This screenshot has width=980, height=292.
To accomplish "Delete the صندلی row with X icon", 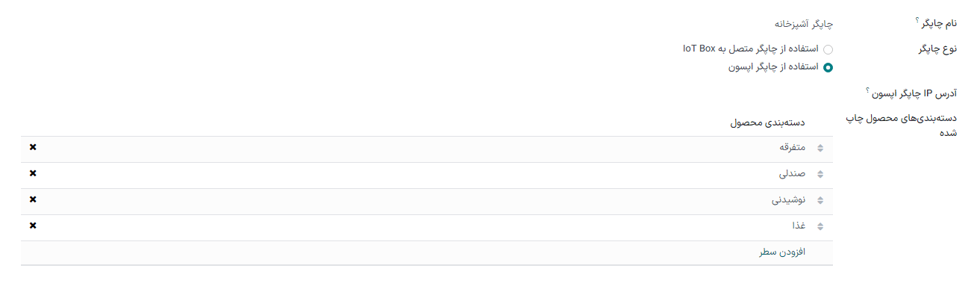I will (x=33, y=173).
